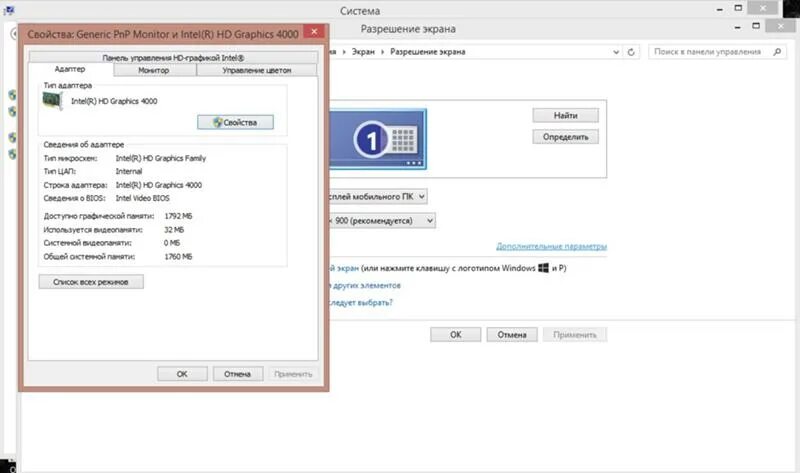Open the 'других элементов' text size link
The image size is (800, 473).
[367, 285]
